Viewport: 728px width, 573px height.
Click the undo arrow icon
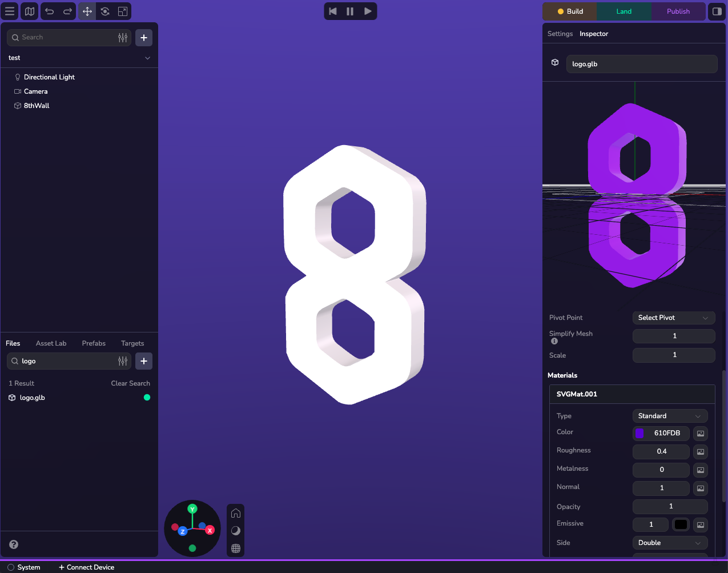(x=50, y=11)
